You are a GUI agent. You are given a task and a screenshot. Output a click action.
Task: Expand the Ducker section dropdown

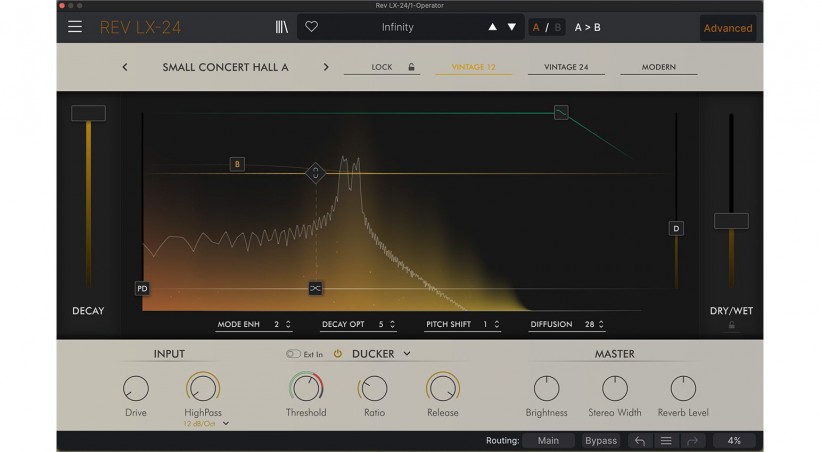click(407, 354)
